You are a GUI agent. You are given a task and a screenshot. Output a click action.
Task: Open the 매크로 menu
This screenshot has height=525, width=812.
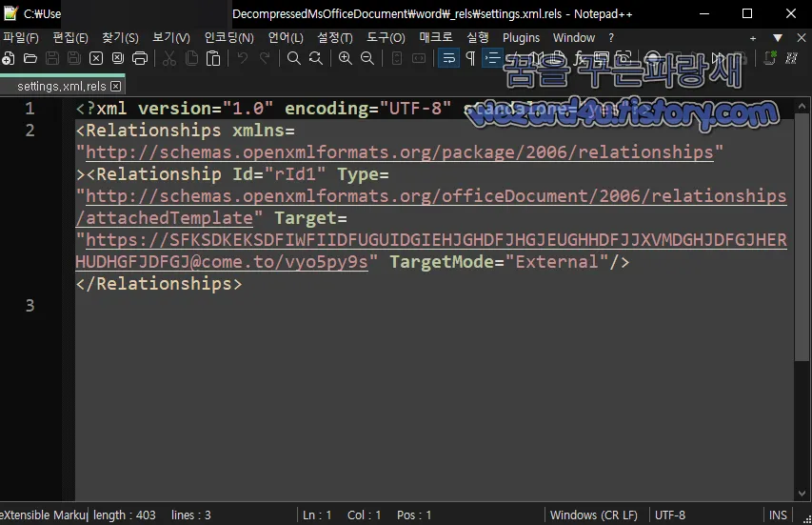pos(436,38)
